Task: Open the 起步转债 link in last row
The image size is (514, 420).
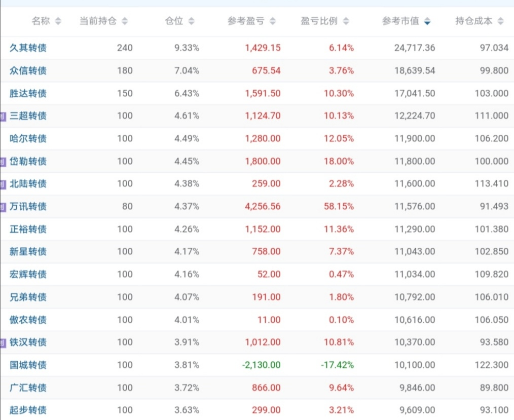Action: pyautogui.click(x=28, y=410)
